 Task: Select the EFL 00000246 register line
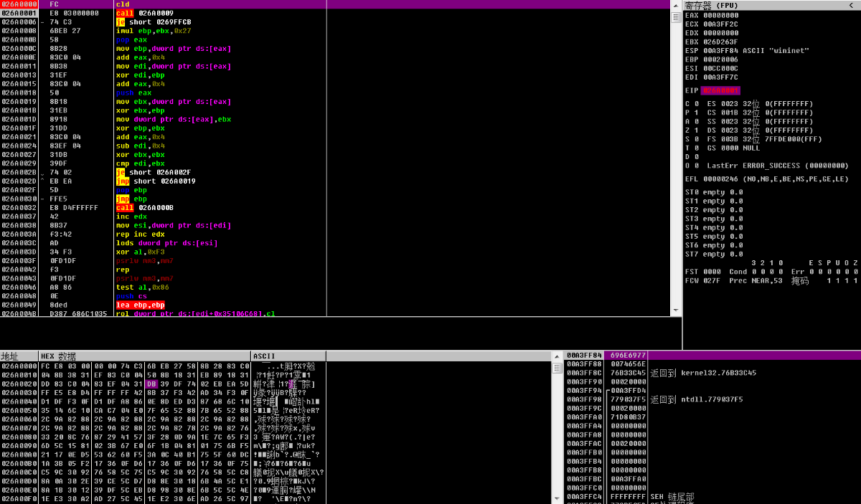click(767, 179)
